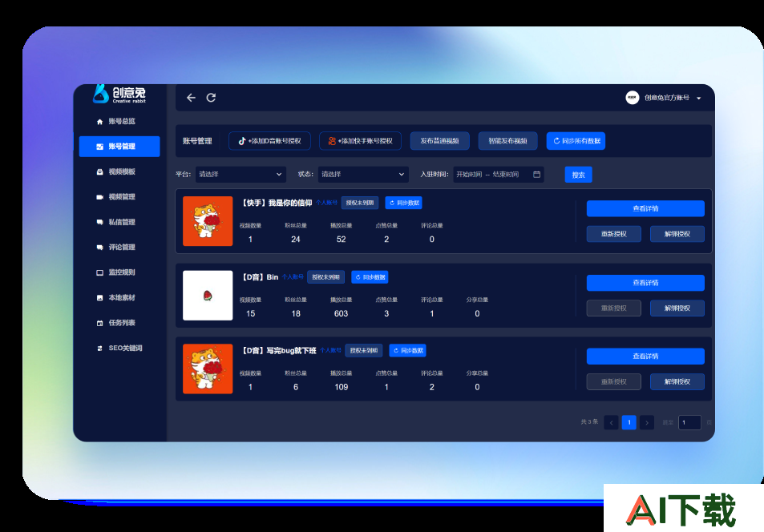Click 解绑授权 for the 【D音】Bin account
This screenshot has height=532, width=764.
tap(677, 308)
